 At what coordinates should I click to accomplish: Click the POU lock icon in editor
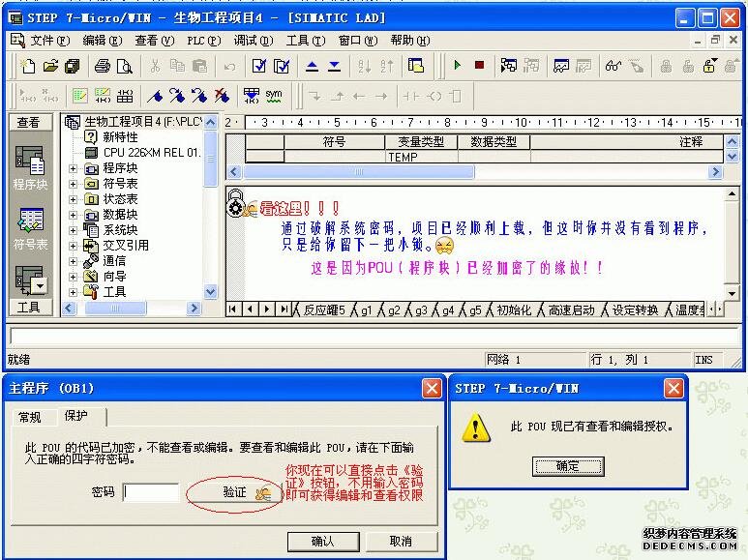(x=235, y=203)
